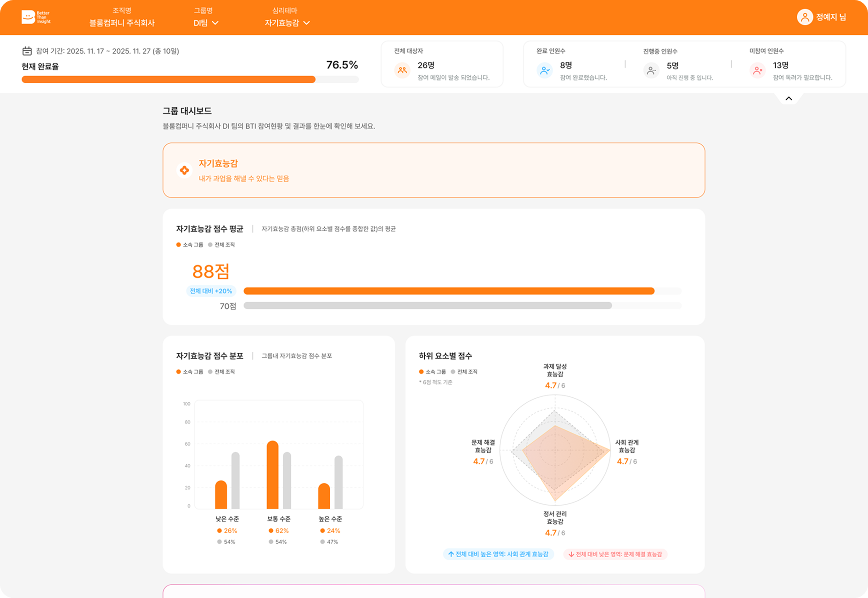Screen dimensions: 868x598
Task: Open the DI팀 group dropdown
Action: pyautogui.click(x=206, y=23)
